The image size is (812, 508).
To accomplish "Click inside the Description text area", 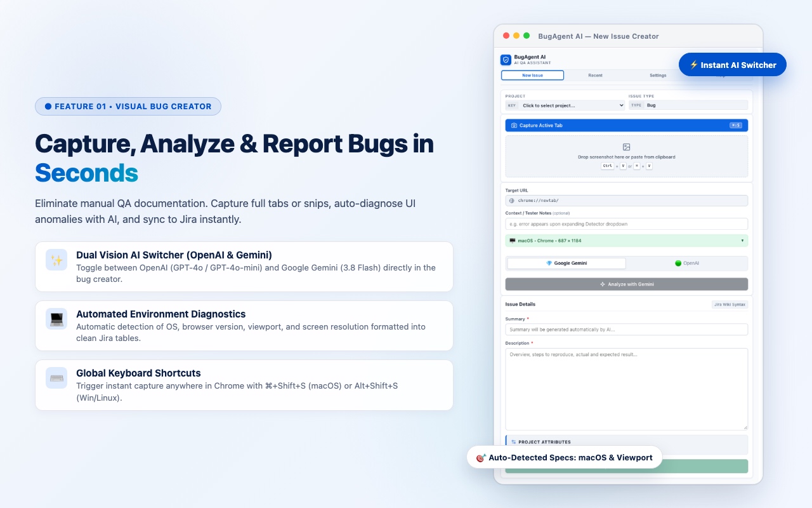I will click(627, 389).
